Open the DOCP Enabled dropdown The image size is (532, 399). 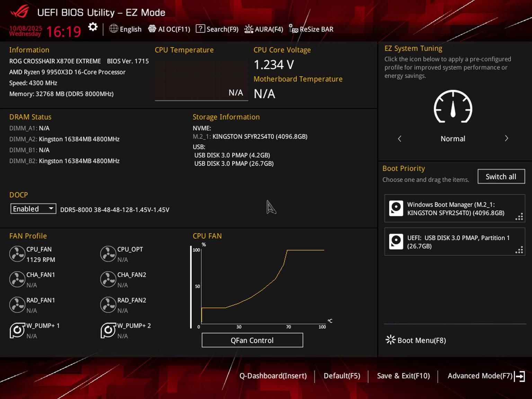33,209
